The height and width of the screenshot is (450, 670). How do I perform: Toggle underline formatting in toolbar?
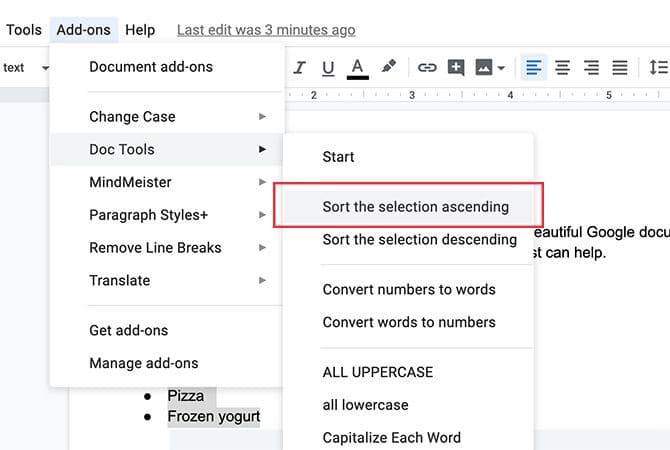328,68
